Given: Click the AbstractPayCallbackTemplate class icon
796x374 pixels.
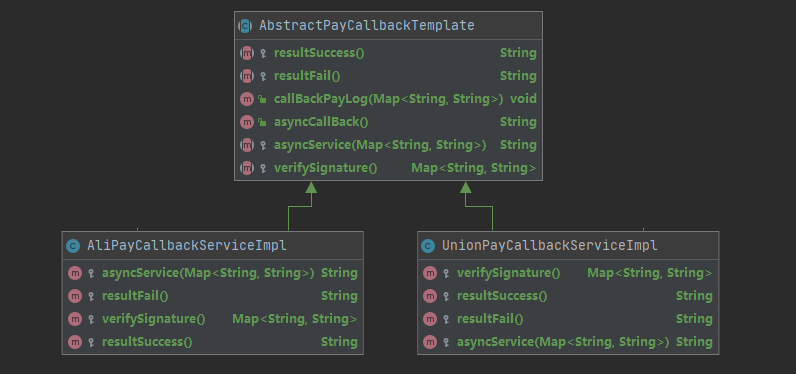Looking at the screenshot, I should pos(245,25).
